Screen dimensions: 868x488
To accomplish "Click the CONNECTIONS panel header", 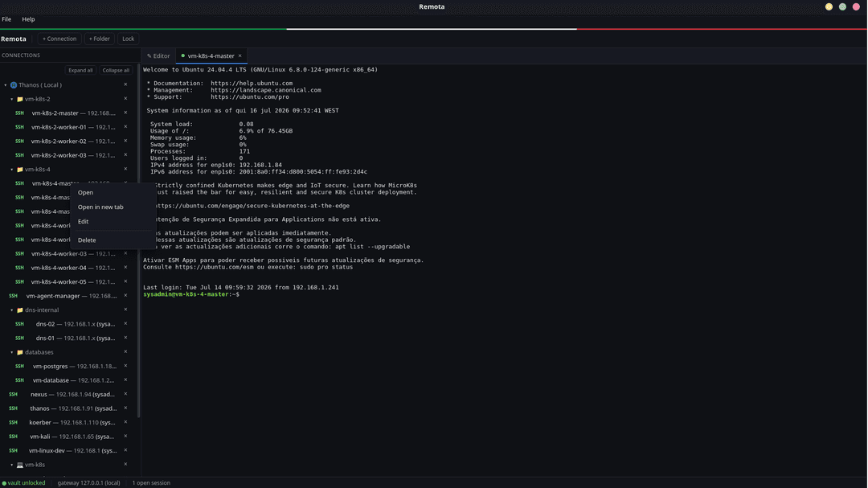I will pyautogui.click(x=21, y=55).
